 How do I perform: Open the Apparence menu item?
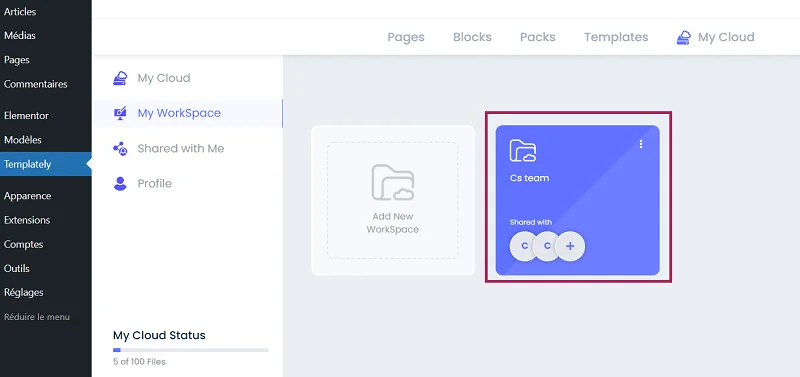tap(28, 196)
